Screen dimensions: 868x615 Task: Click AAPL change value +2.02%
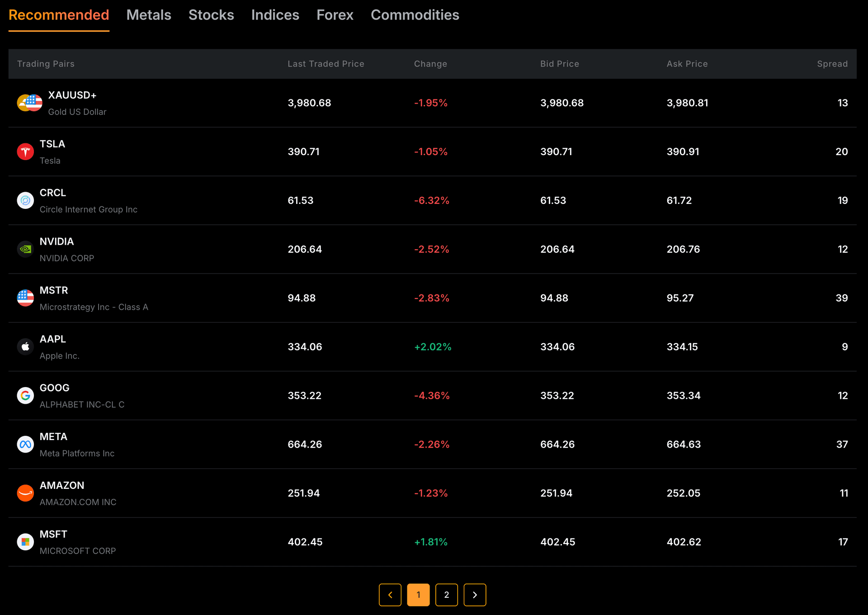tap(433, 347)
